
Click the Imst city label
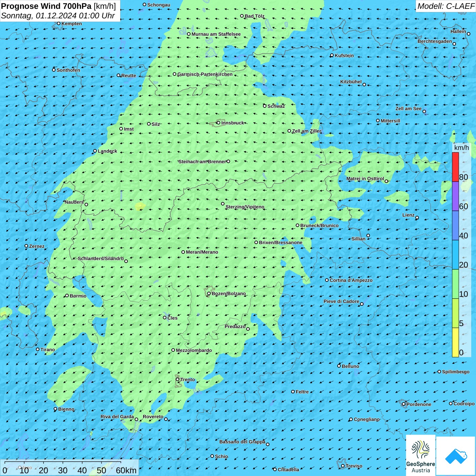[x=129, y=129]
